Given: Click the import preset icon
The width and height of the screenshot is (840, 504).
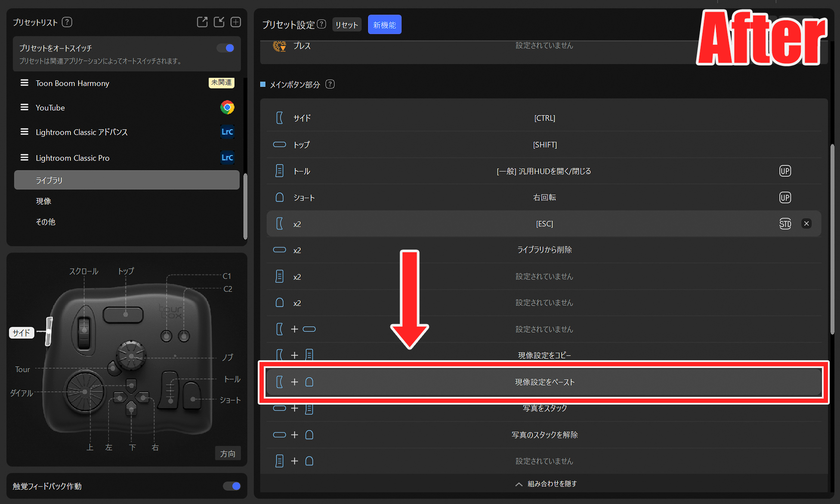Looking at the screenshot, I should click(x=219, y=22).
